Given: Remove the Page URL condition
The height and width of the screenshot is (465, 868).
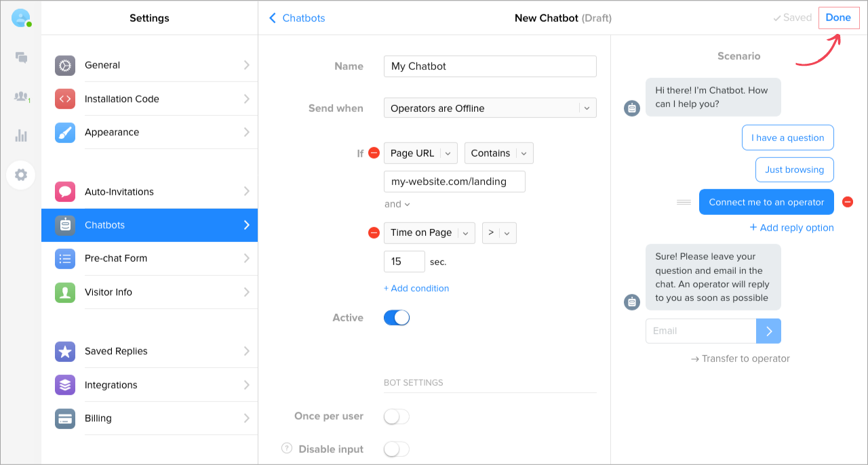Looking at the screenshot, I should 374,153.
